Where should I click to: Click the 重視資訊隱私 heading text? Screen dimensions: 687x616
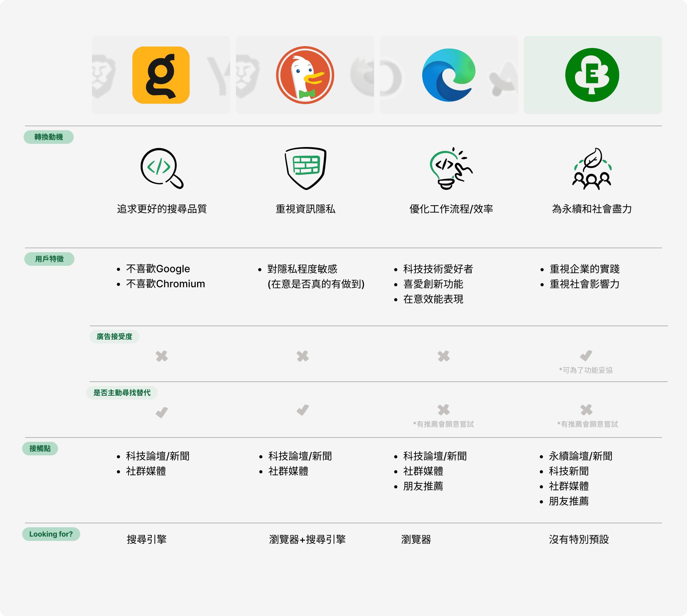pyautogui.click(x=305, y=209)
